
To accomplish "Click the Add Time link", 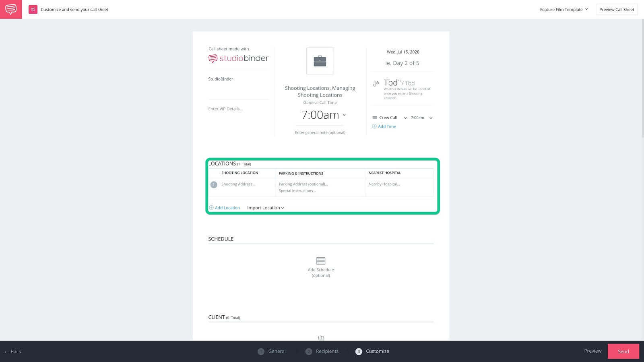I will [x=387, y=126].
